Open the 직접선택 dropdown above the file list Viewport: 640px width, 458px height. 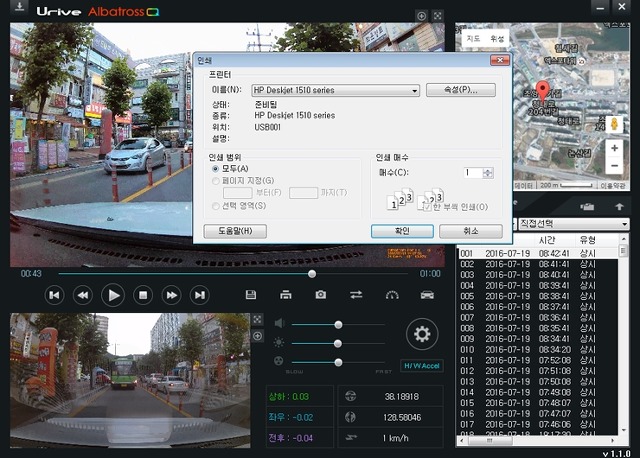pos(573,224)
